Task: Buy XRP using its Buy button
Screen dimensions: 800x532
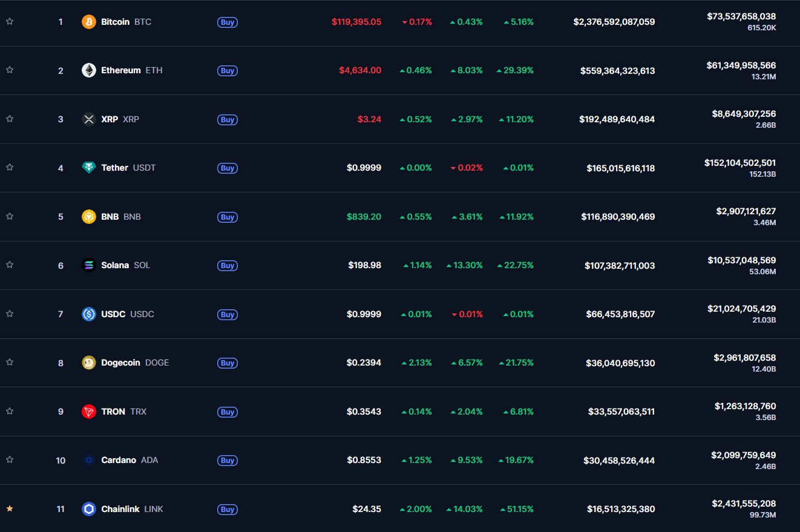Action: click(x=228, y=120)
